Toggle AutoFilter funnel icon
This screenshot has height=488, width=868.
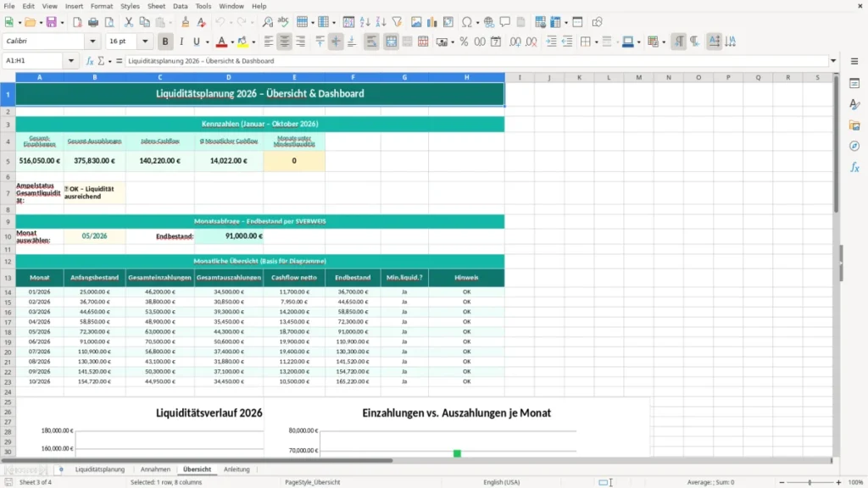(x=397, y=22)
